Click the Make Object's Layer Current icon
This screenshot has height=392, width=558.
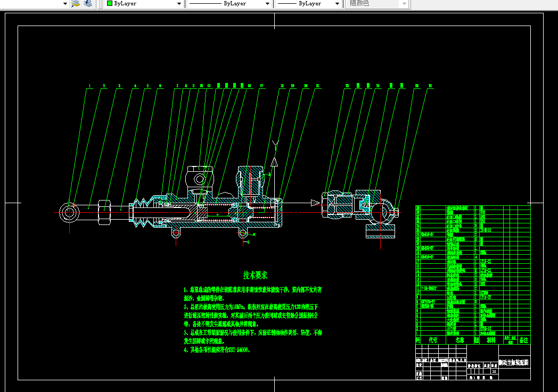[x=76, y=4]
